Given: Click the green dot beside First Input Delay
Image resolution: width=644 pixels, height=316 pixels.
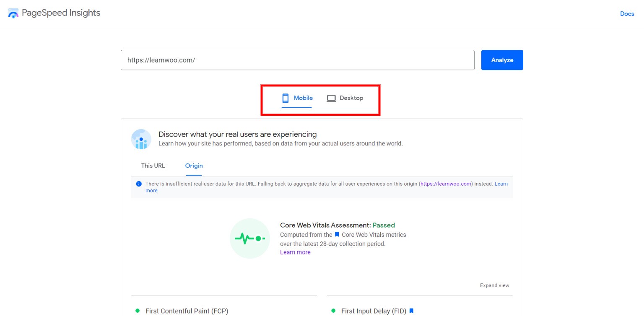Looking at the screenshot, I should pyautogui.click(x=333, y=311).
